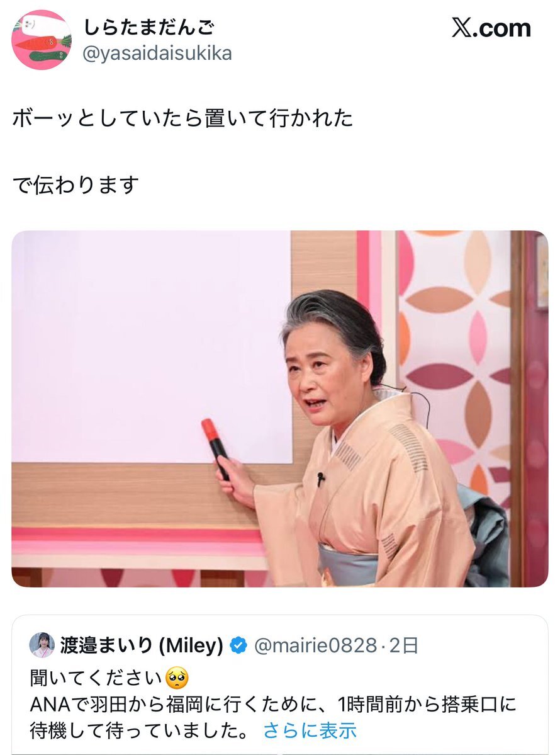The image size is (560, 755).
Task: Click the ボーッとしていたら置いて行かれた tweet text
Action: click(183, 118)
